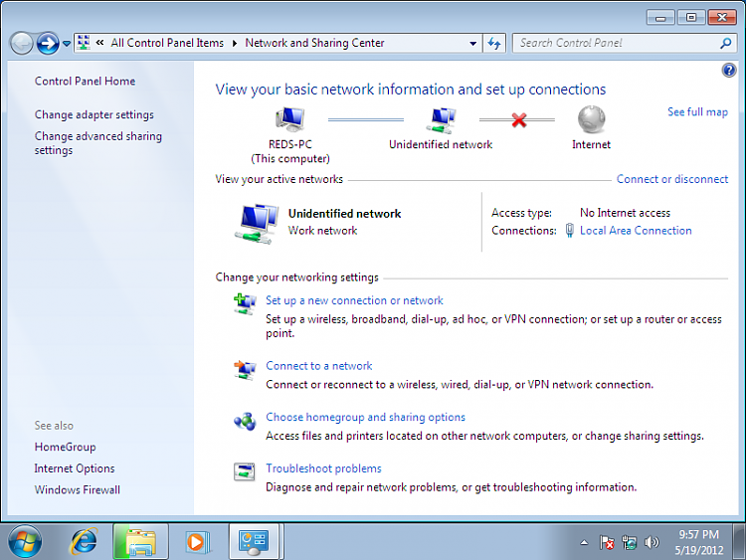
Task: Click 'No Internet access' text
Action: pyautogui.click(x=625, y=213)
